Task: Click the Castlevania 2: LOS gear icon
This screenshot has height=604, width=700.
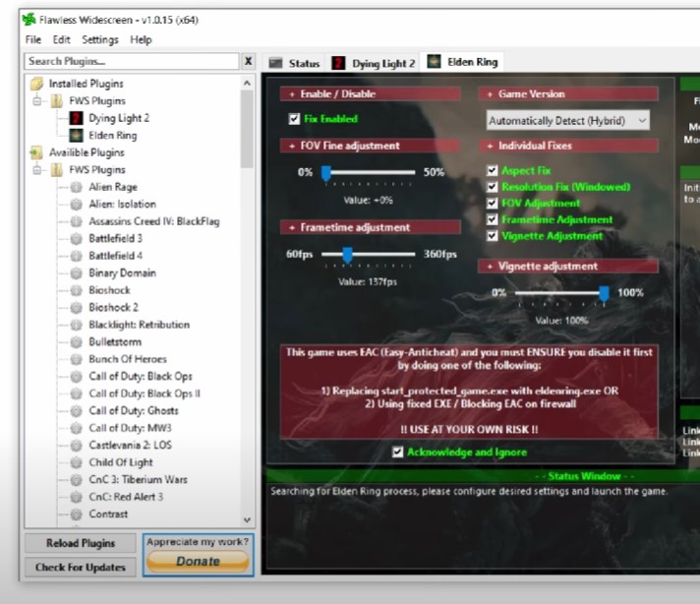Action: [x=77, y=446]
